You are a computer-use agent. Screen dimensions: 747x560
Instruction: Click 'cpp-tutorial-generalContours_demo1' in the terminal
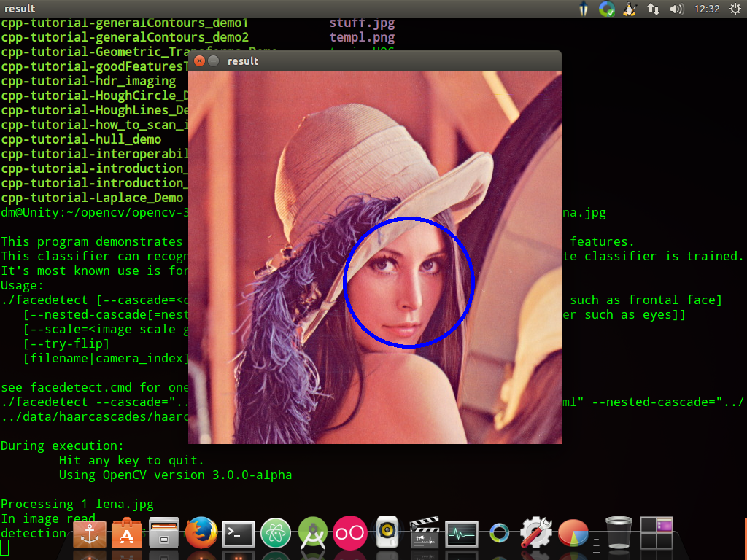124,23
